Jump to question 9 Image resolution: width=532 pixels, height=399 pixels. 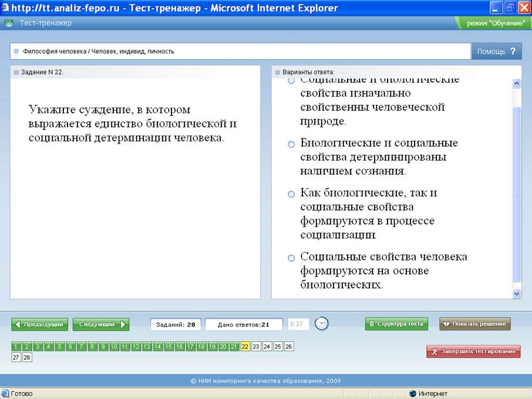[103, 346]
